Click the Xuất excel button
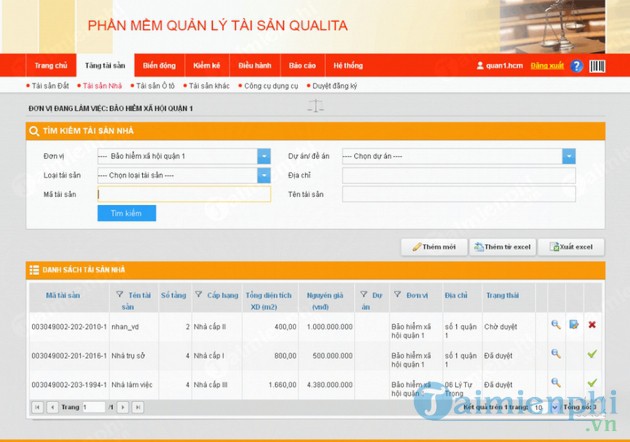The height and width of the screenshot is (442, 630). click(571, 247)
